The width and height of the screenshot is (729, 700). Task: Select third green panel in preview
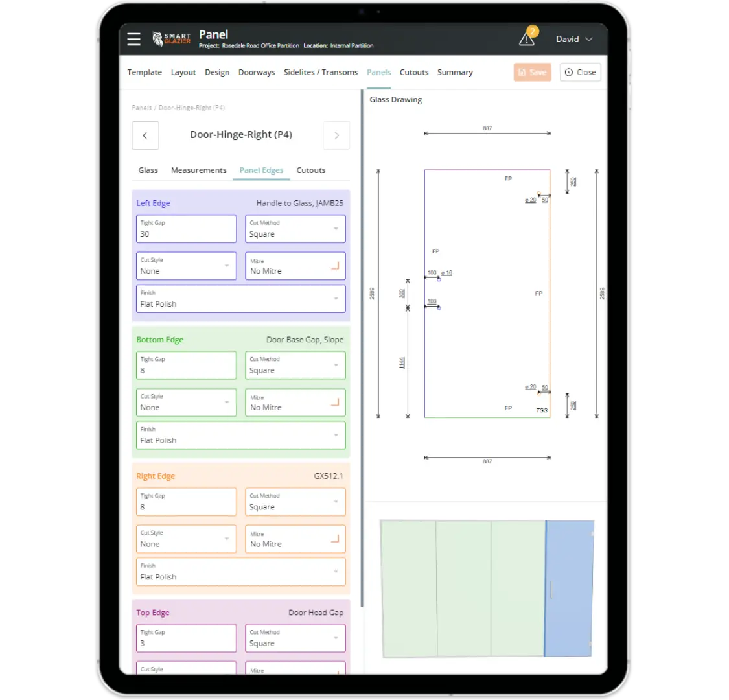518,589
